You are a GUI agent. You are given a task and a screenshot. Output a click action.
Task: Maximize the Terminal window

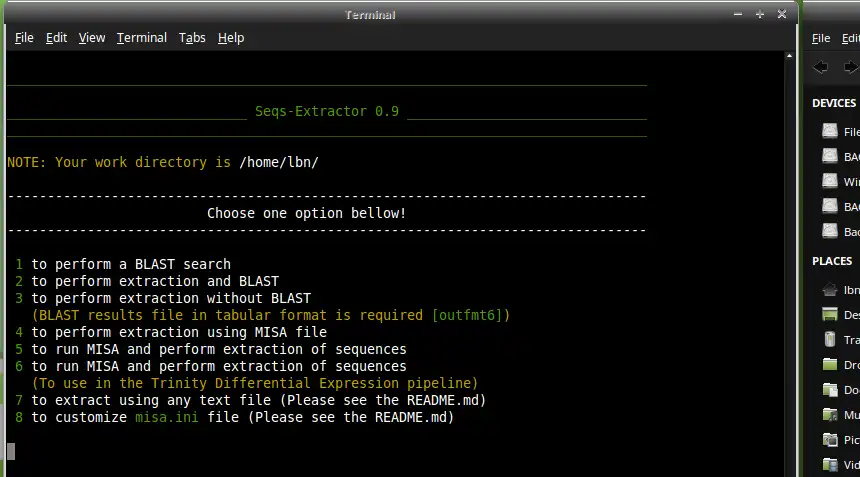[760, 14]
